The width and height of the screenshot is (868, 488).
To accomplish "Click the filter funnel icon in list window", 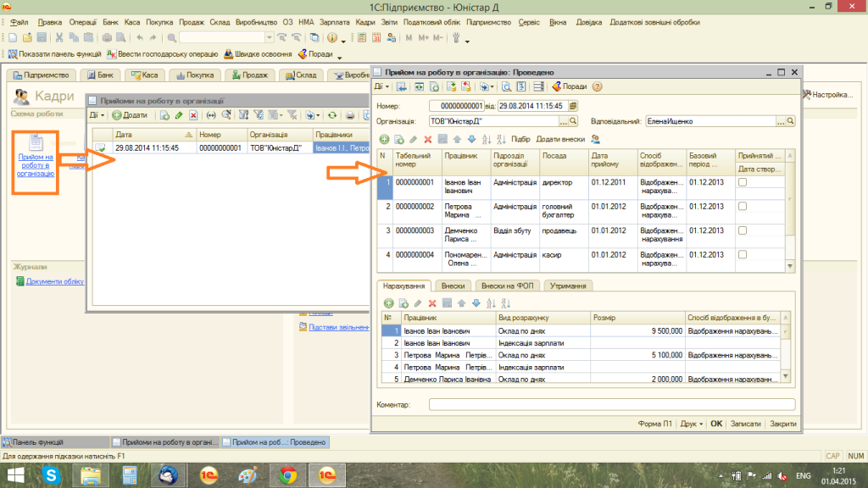I will tap(258, 115).
